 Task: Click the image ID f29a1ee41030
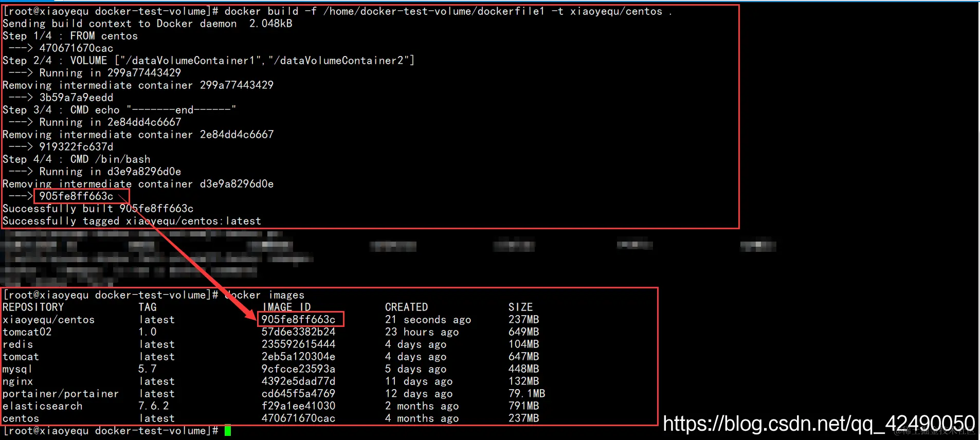298,406
